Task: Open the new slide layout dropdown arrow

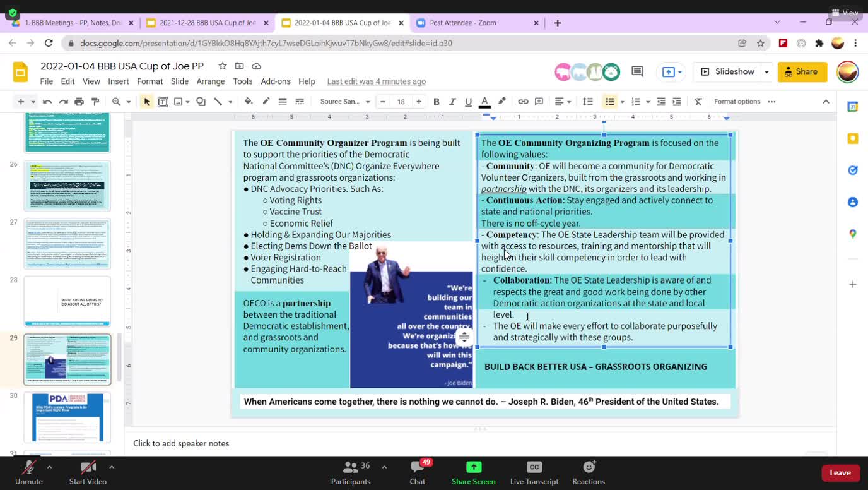Action: pyautogui.click(x=33, y=102)
